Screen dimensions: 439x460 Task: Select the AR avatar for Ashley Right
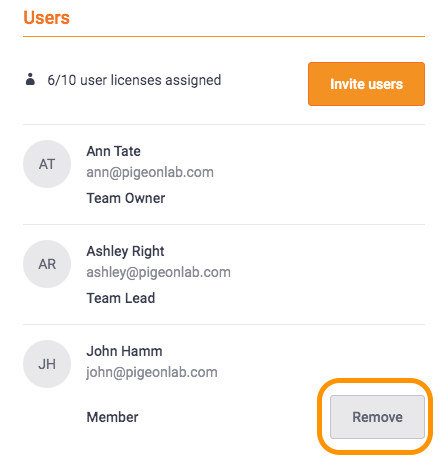click(47, 264)
